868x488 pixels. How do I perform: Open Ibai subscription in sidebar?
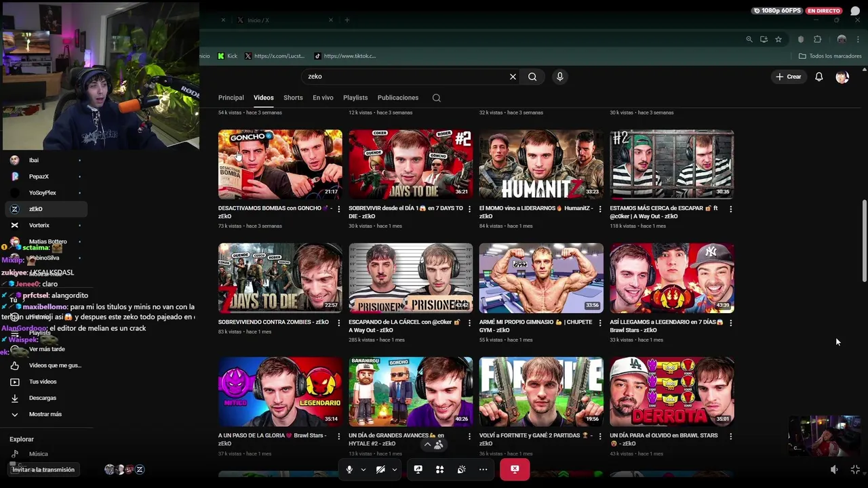point(46,160)
